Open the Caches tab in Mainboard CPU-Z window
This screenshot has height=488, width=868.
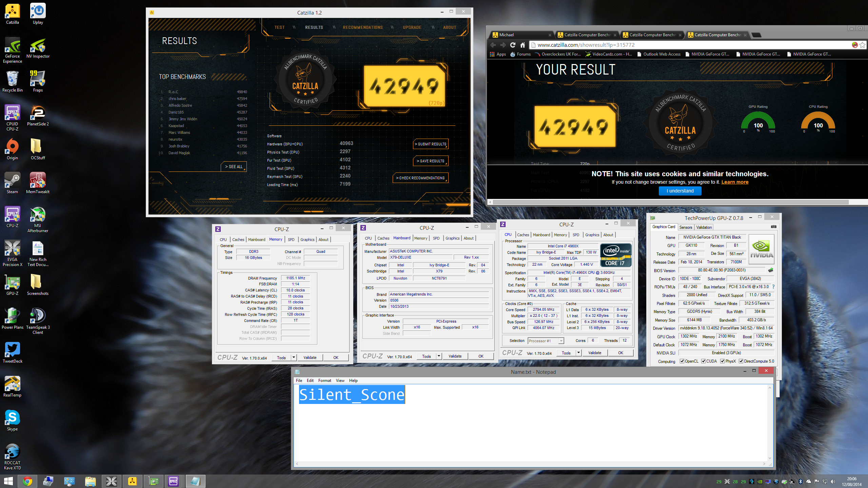pyautogui.click(x=383, y=238)
